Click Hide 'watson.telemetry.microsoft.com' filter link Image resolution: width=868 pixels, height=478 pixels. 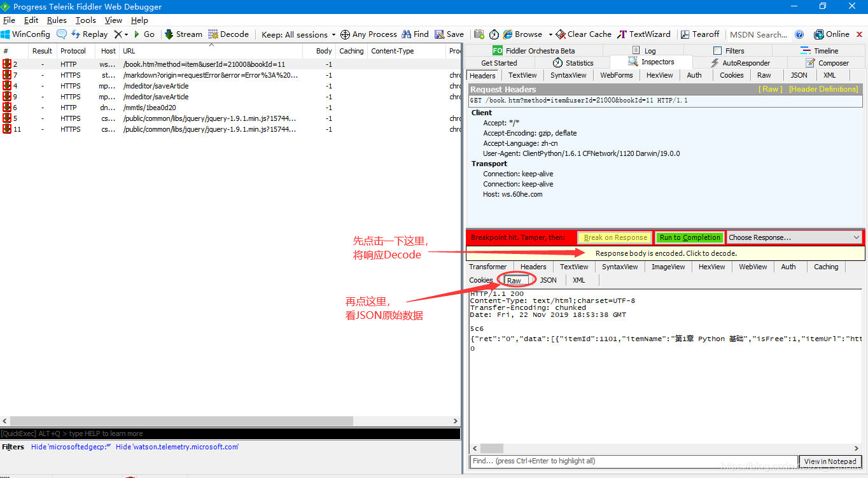(177, 447)
